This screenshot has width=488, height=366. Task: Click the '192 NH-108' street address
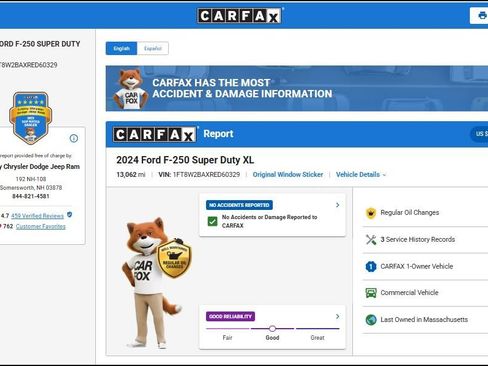[x=31, y=179]
